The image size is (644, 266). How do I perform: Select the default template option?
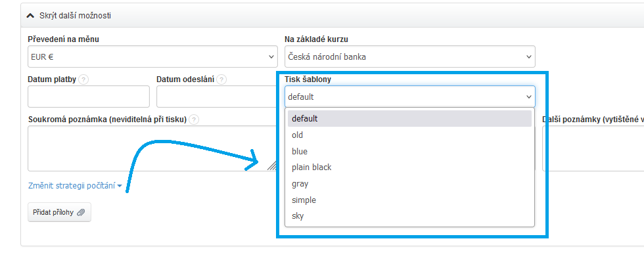[409, 119]
